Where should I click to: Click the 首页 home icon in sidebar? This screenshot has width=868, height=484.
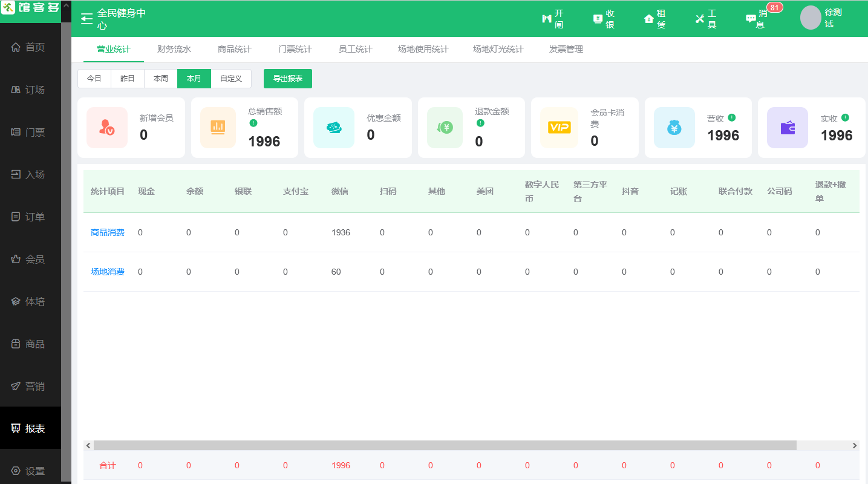pos(16,47)
